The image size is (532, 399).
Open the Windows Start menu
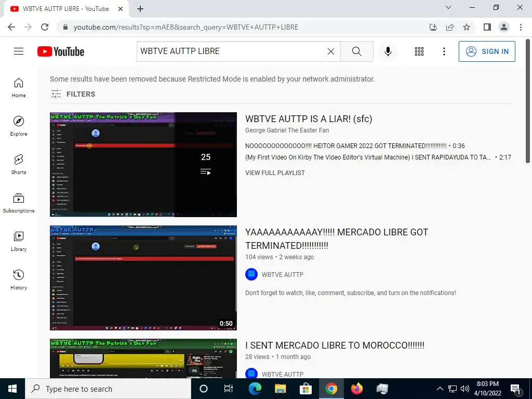[x=12, y=389]
